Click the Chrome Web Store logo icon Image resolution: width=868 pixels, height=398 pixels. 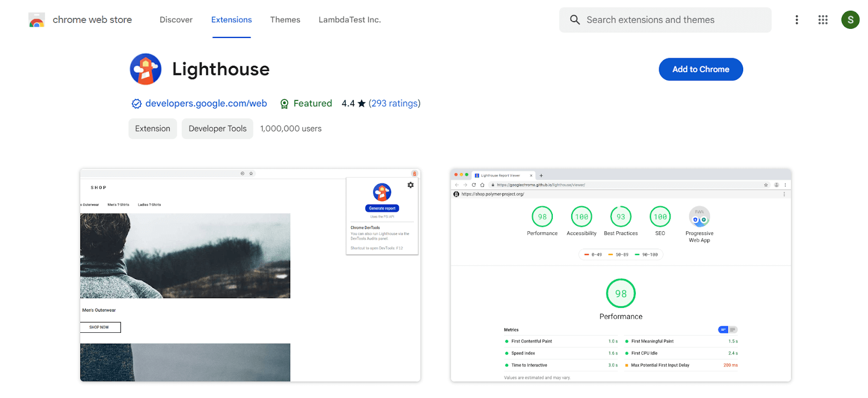tap(36, 20)
